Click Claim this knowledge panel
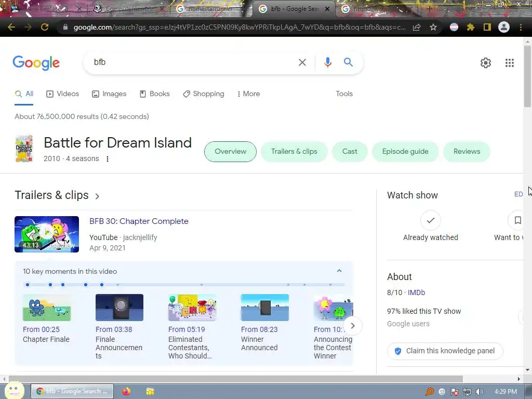The height and width of the screenshot is (399, 532). (x=445, y=351)
